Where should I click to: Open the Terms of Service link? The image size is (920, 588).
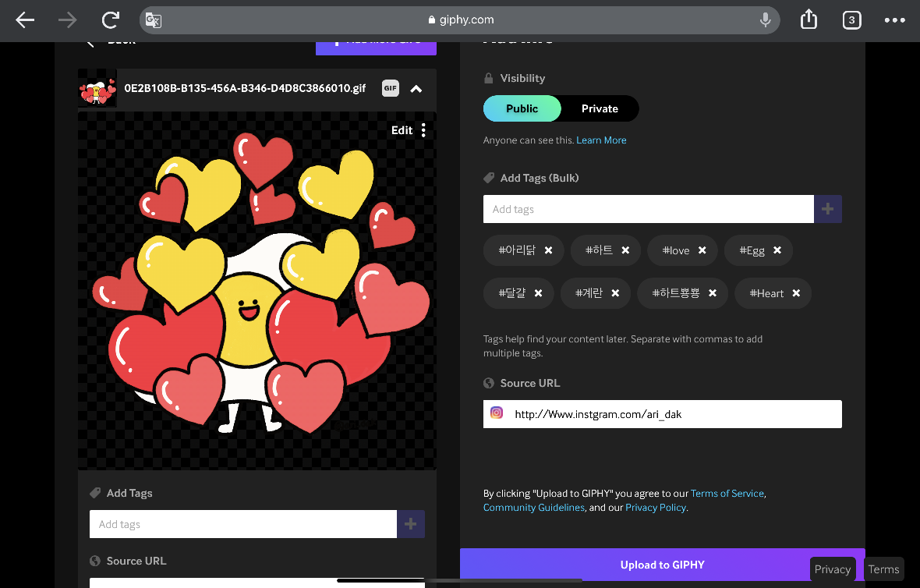(727, 494)
